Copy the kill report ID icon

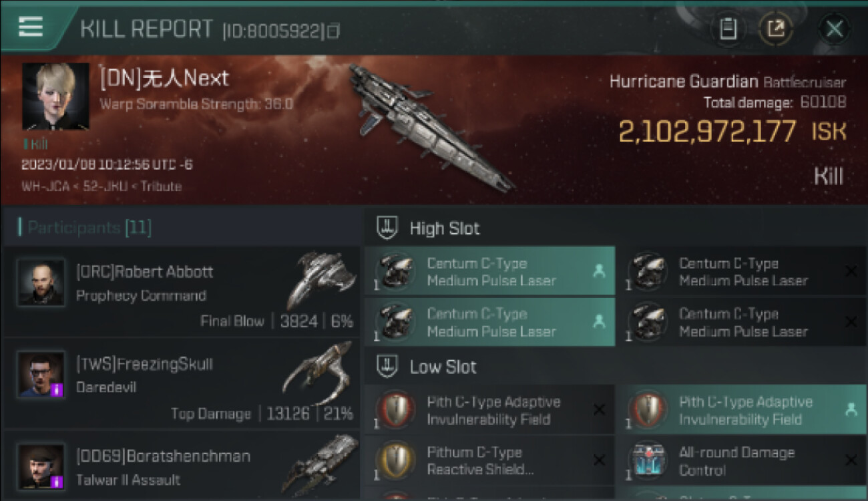click(x=335, y=31)
